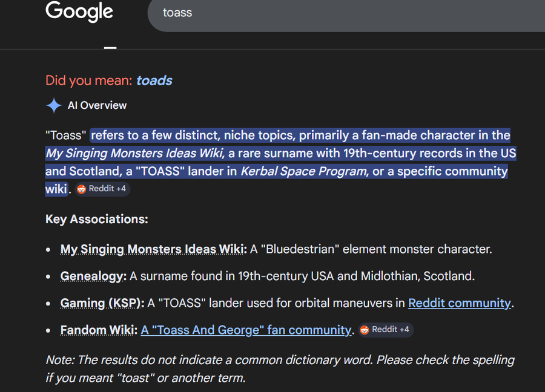Open the "Toass And George" fan community link
This screenshot has height=392, width=545.
(x=246, y=330)
